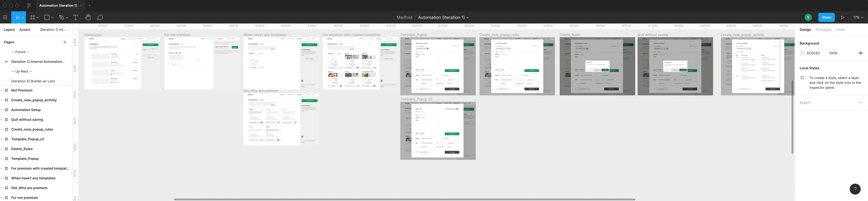868x201 pixels.
Task: Toggle background color visibility eye
Action: [861, 53]
